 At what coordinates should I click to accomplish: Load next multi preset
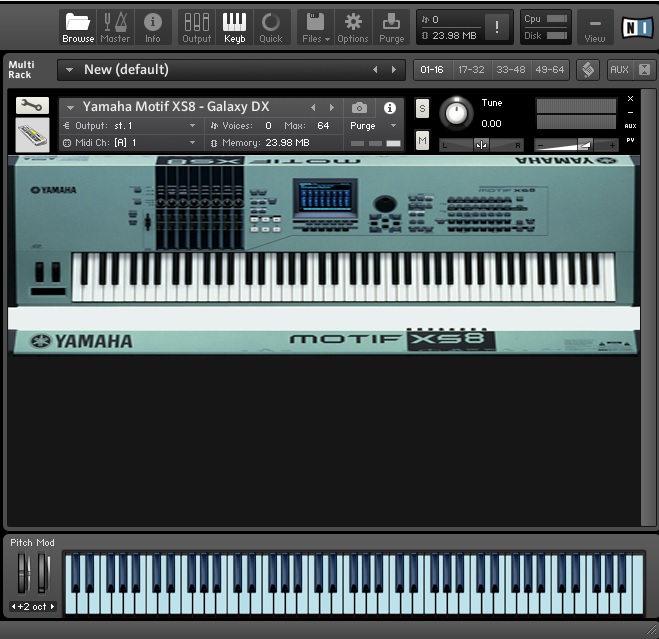click(394, 69)
